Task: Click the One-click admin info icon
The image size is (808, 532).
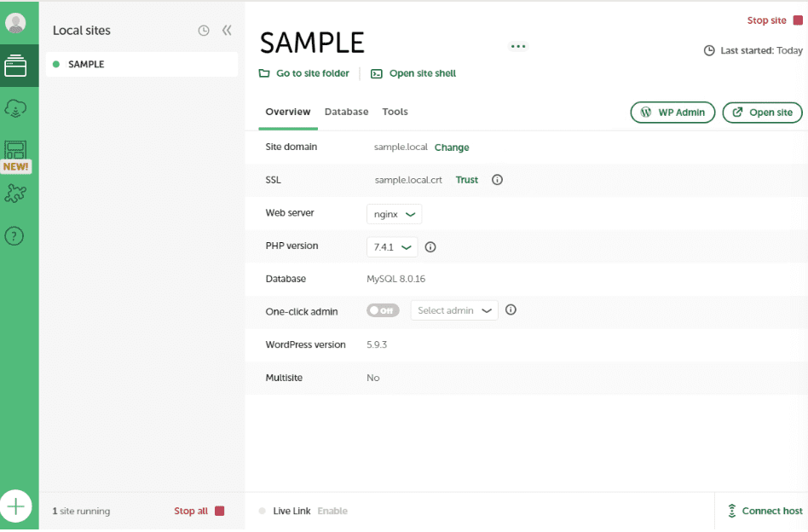Action: tap(511, 309)
